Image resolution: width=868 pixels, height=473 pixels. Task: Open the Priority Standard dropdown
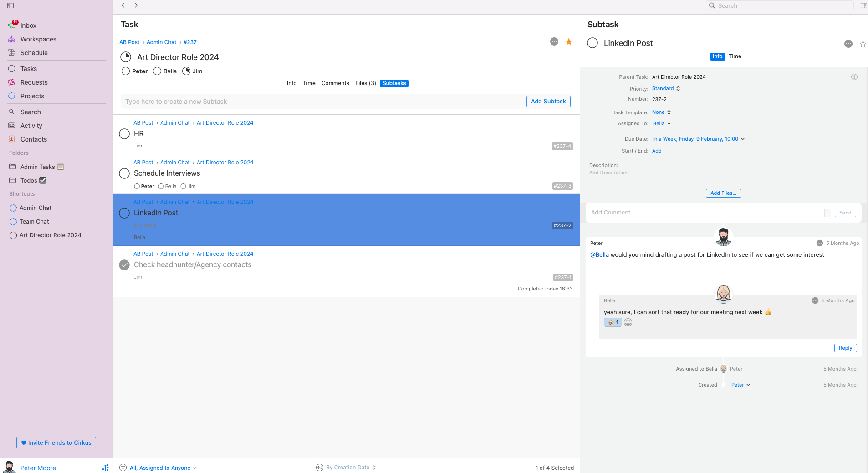(x=666, y=89)
